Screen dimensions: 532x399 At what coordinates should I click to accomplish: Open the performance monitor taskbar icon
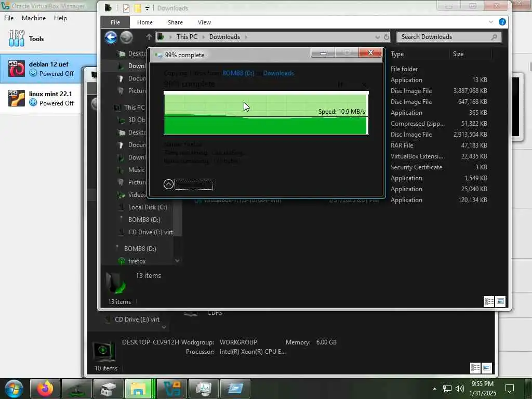point(204,389)
